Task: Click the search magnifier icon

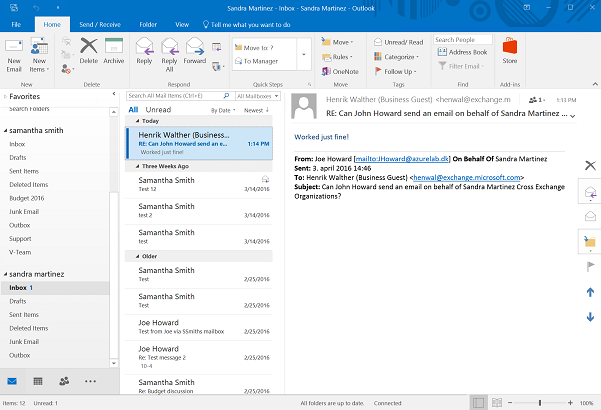Action: 227,96
